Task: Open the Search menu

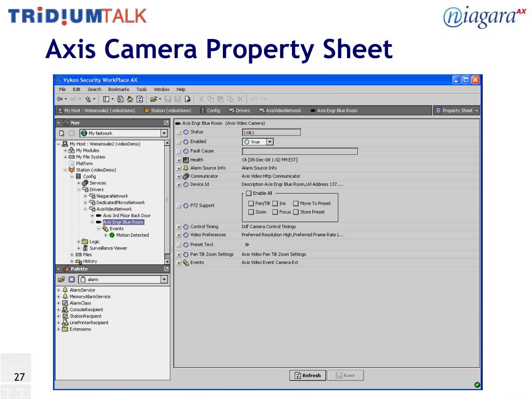Action: pyautogui.click(x=95, y=89)
